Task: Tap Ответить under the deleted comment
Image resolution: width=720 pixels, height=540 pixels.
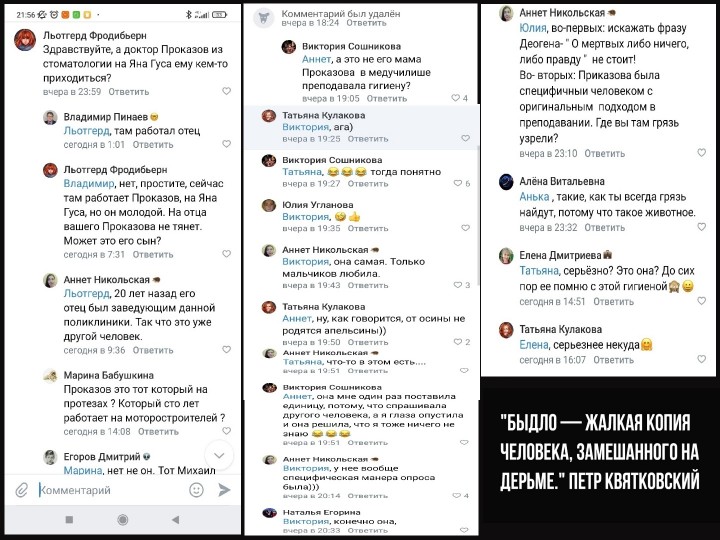Action: coord(366,23)
